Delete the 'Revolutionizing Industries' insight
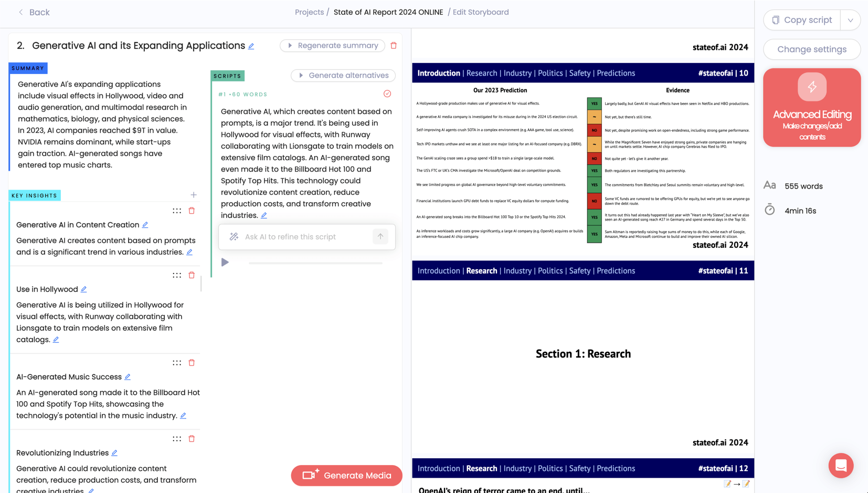This screenshot has width=868, height=493. tap(192, 438)
